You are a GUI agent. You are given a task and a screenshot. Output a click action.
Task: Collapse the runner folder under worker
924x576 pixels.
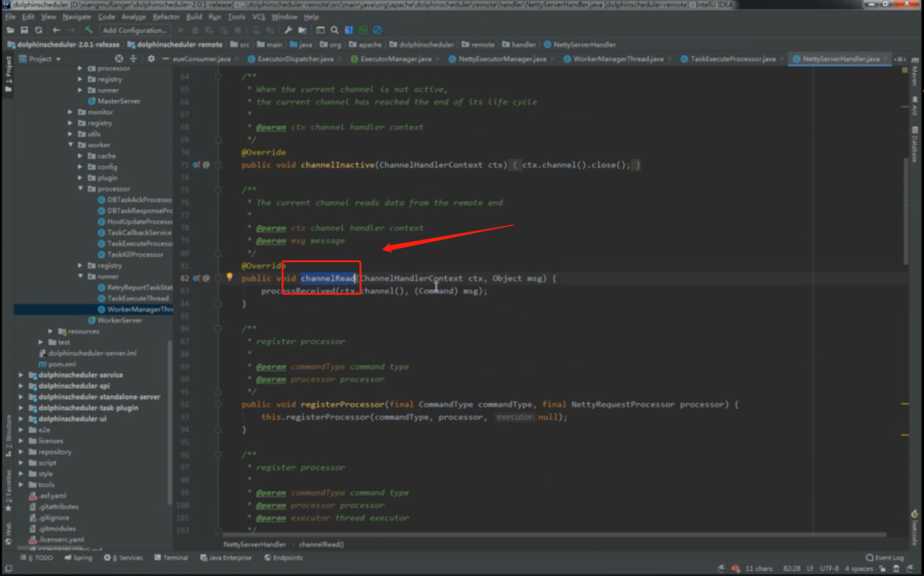point(80,276)
